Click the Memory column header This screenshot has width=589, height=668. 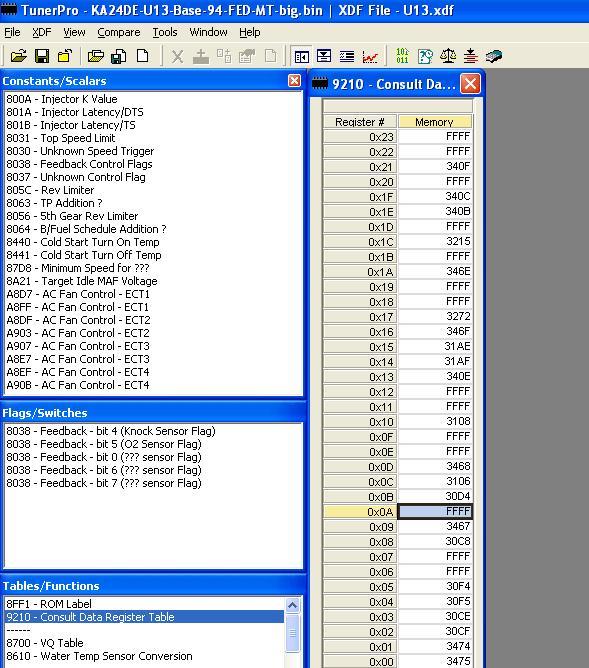click(435, 122)
